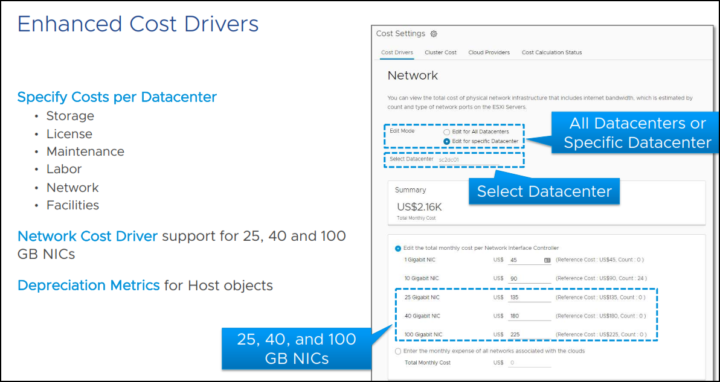This screenshot has height=382, width=720.
Task: Click the 'Storage' bullet item
Action: 70,116
